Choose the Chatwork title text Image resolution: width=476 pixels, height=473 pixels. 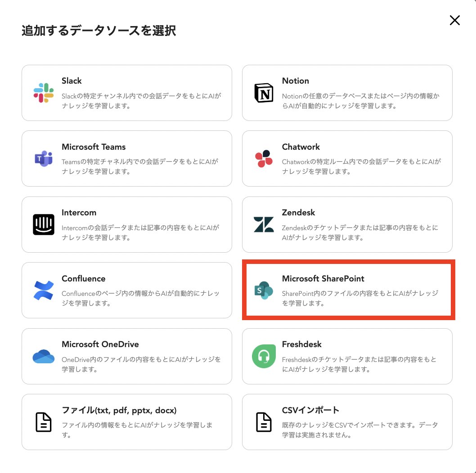click(301, 147)
